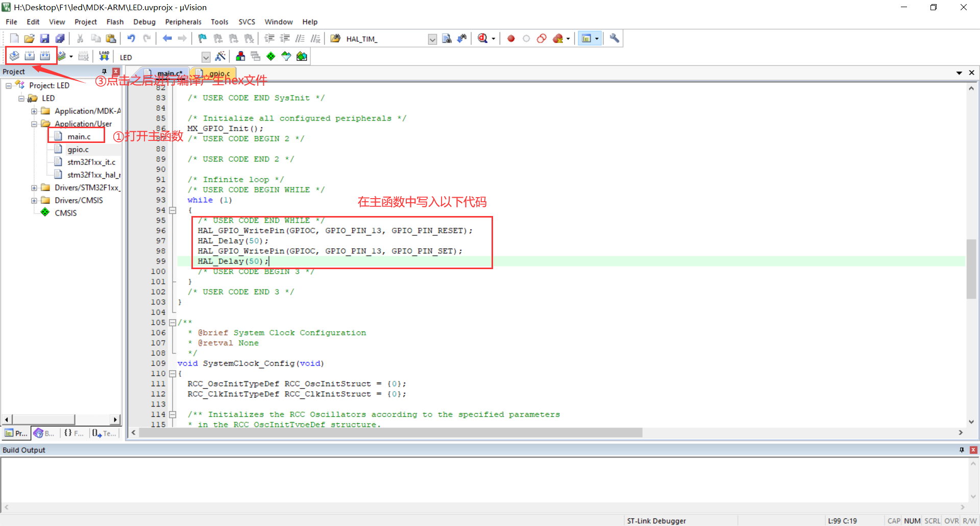Viewport: 980px width, 526px height.
Task: Collapse the Application/User folder
Action: 34,124
